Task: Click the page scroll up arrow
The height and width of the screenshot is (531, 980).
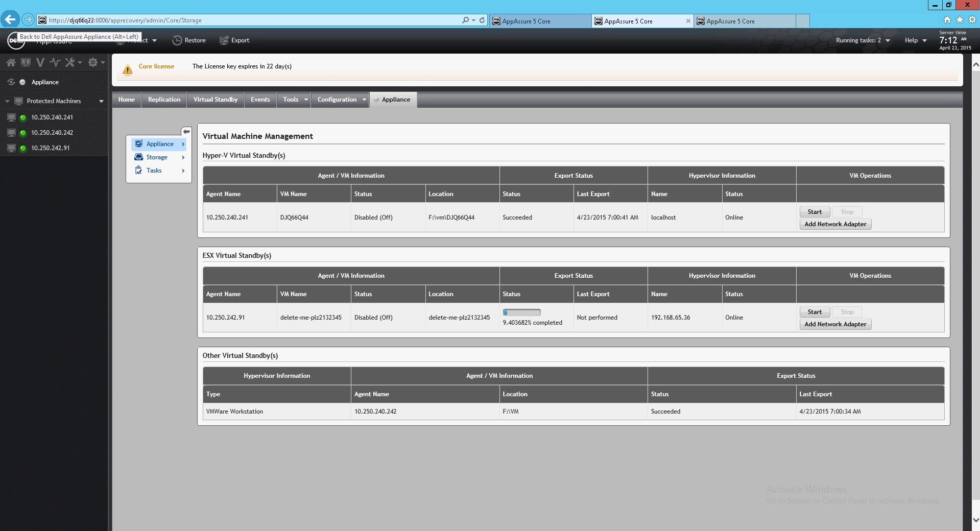Action: point(975,65)
